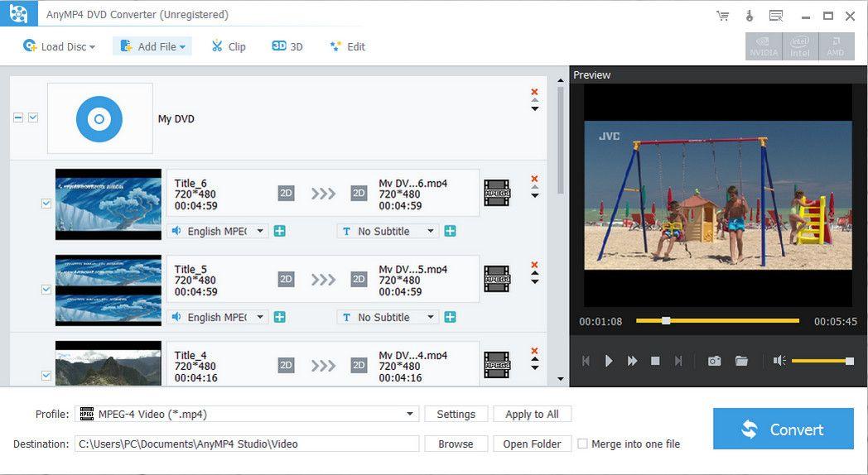Toggle the Title_6 checkbox

pos(46,204)
